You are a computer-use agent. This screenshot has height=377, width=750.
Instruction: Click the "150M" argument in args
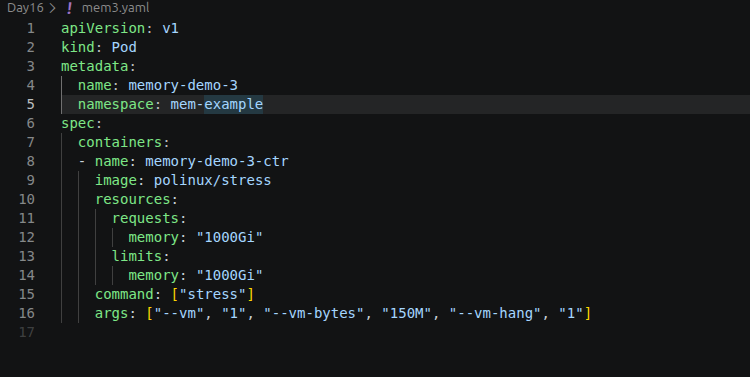point(409,313)
